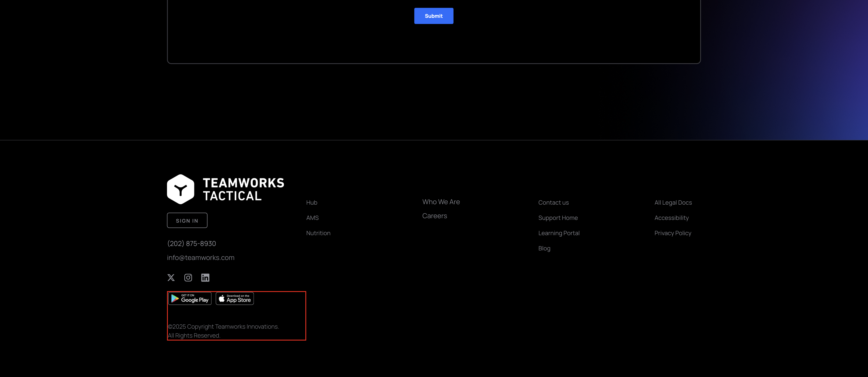Visit the Who We Are page
Viewport: 868px width, 377px height.
pyautogui.click(x=441, y=202)
